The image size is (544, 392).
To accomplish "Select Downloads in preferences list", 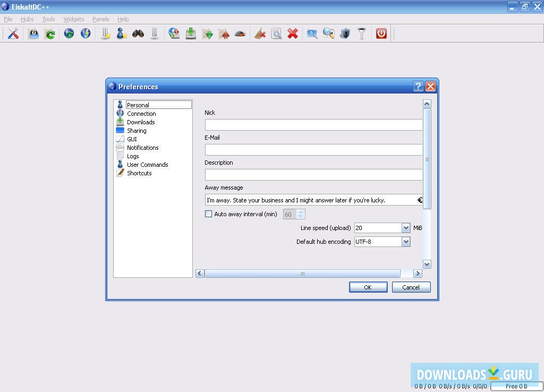I will (153, 122).
